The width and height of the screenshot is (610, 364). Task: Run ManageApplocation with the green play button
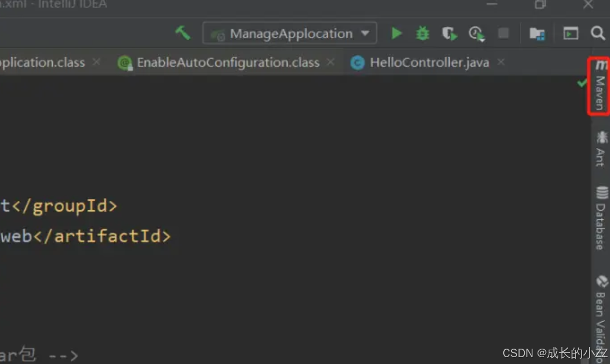coord(396,33)
